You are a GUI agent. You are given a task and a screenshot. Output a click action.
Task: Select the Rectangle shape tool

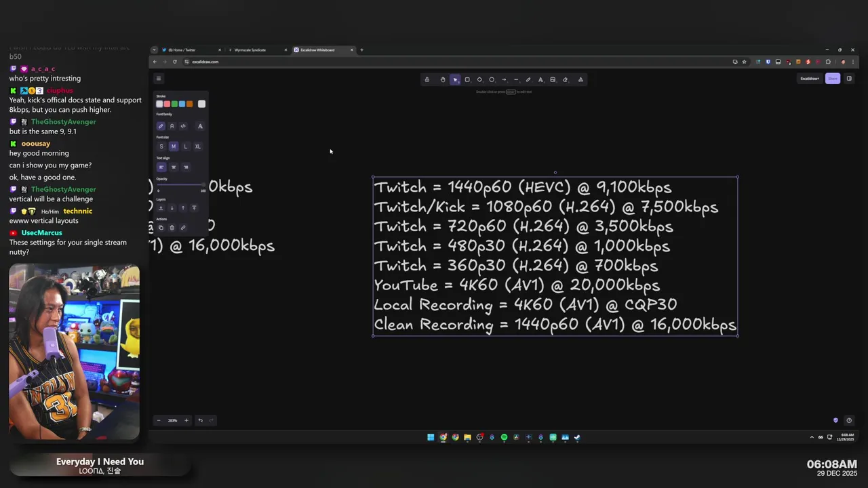(467, 79)
